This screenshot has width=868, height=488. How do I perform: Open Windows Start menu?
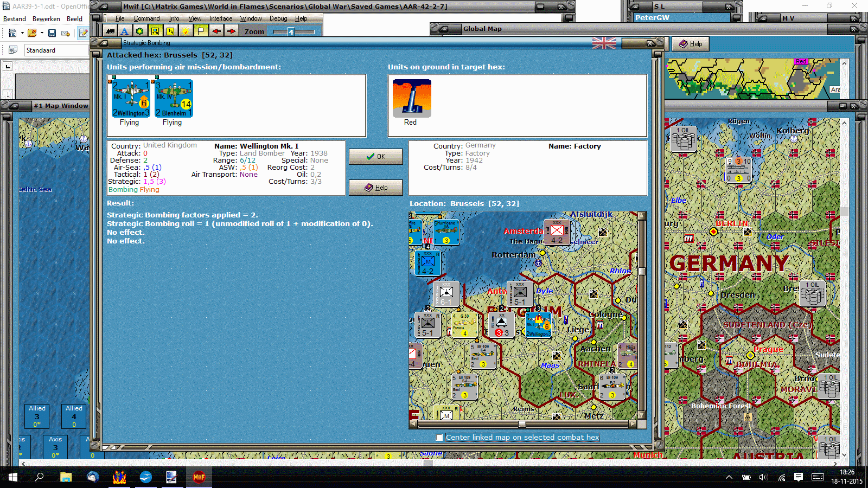[13, 477]
